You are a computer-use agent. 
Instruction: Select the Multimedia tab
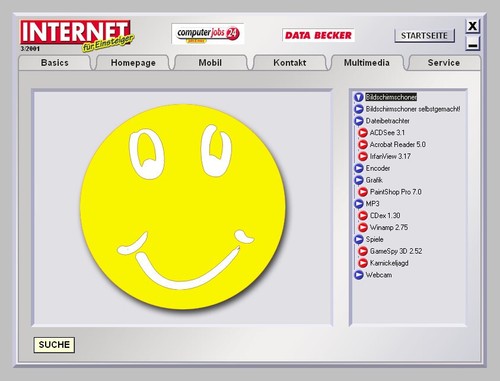click(x=367, y=63)
